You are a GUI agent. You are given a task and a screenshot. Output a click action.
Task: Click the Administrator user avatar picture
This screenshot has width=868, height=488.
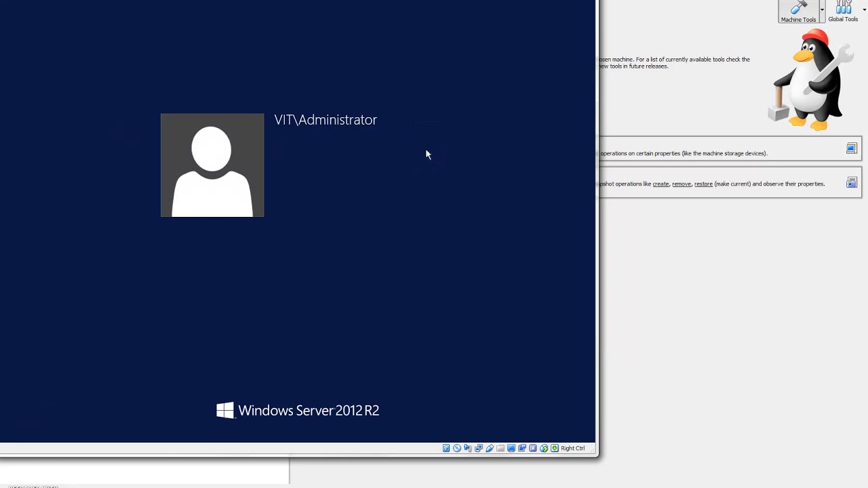click(x=212, y=165)
